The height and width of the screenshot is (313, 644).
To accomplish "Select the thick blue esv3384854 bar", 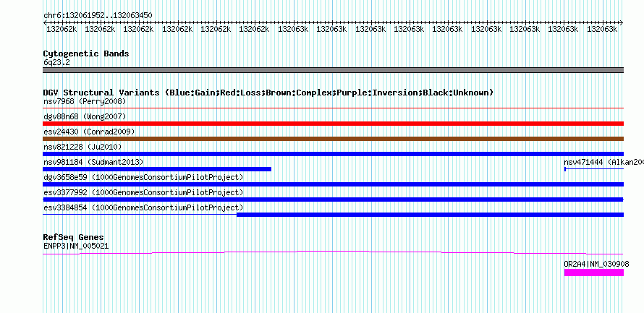I will point(430,215).
